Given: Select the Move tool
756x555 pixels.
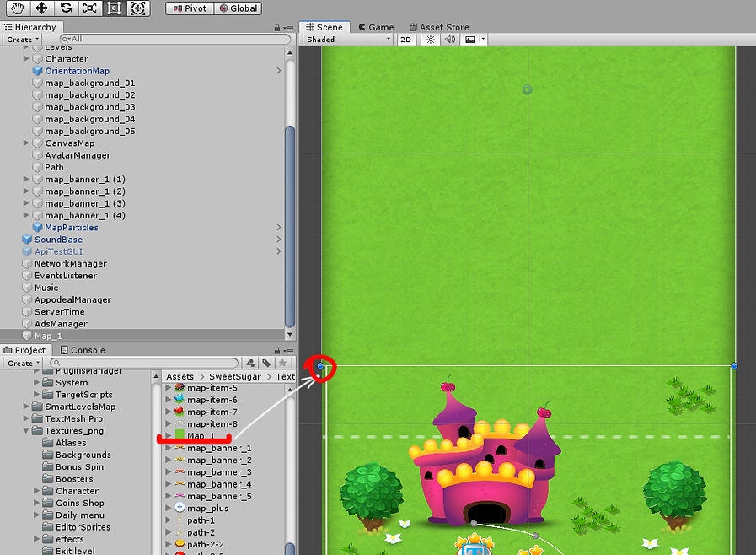Looking at the screenshot, I should tap(41, 8).
